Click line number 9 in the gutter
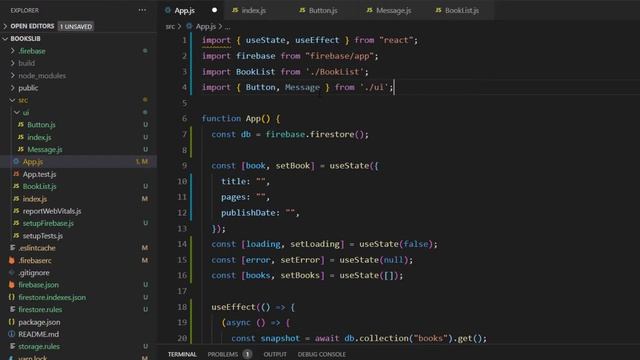Screen dimensions: 640x360 [184, 166]
